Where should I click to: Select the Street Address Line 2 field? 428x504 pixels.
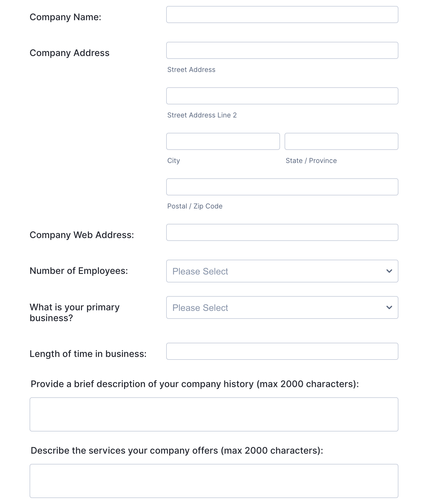click(x=282, y=96)
